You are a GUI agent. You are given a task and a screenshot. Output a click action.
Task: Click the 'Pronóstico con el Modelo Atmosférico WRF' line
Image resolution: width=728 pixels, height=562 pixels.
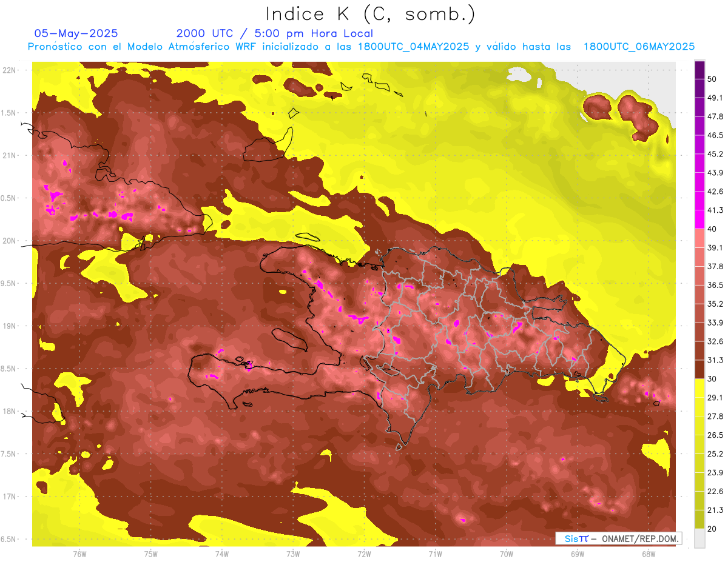coord(361,47)
